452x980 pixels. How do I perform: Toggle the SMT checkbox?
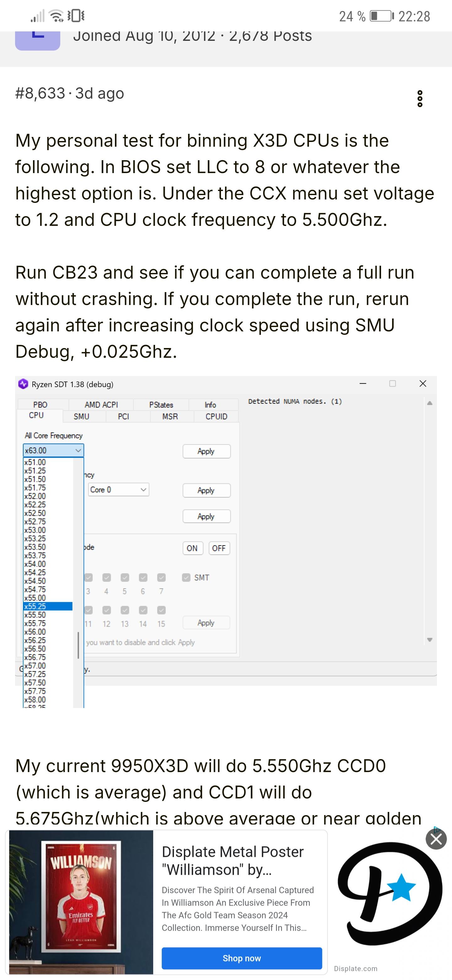point(186,578)
